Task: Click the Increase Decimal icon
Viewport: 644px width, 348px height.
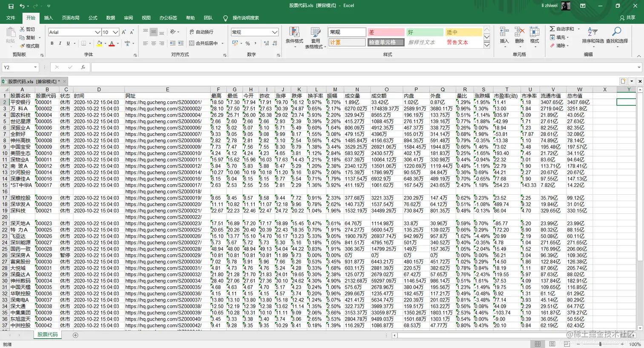Action: 267,43
